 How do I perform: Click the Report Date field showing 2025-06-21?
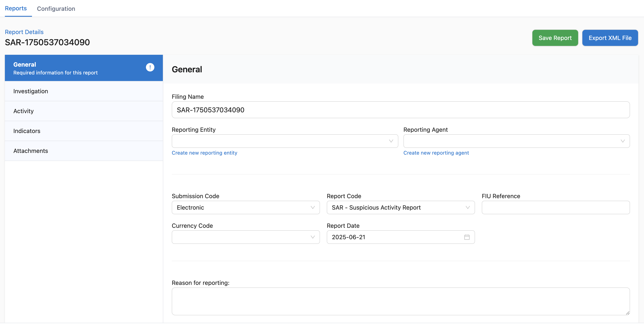[x=401, y=237]
